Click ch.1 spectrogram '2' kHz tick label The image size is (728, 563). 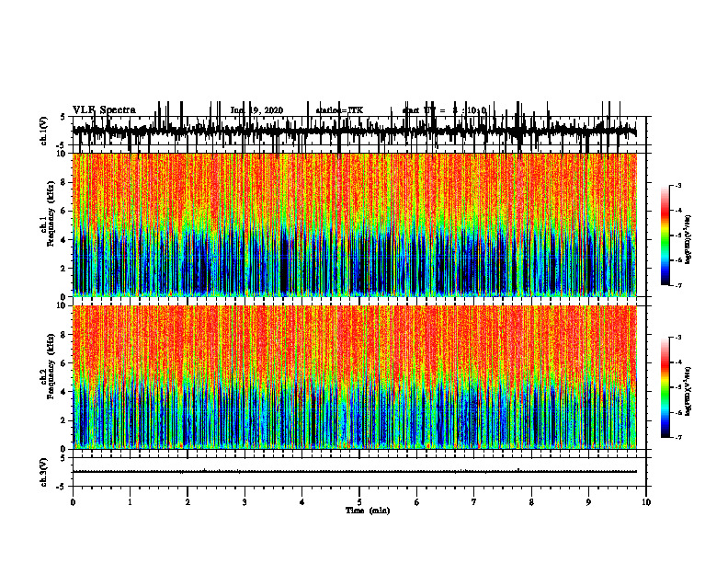point(64,269)
